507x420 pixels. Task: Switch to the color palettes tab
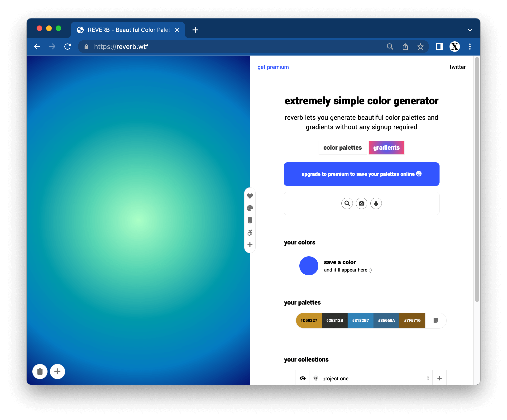pos(342,147)
